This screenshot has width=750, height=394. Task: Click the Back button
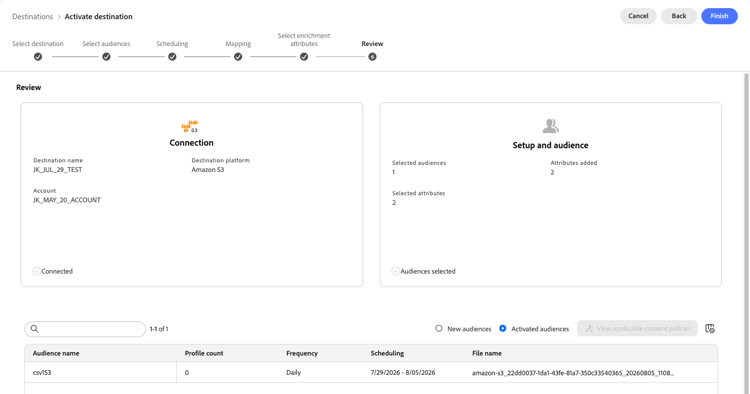click(x=678, y=16)
